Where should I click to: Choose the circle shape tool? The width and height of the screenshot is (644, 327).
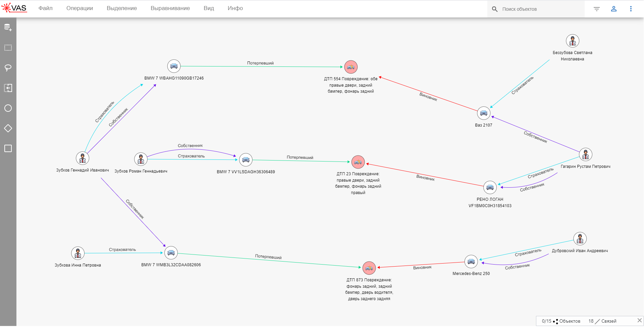coord(8,108)
